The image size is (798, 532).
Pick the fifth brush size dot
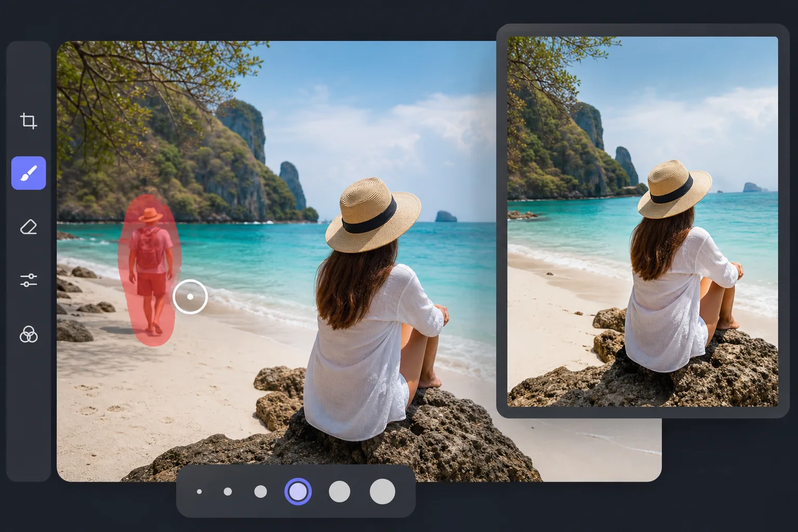(340, 491)
